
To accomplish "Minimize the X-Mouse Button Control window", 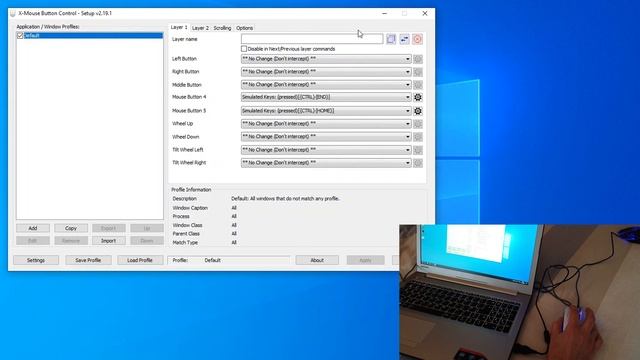I will coord(384,13).
